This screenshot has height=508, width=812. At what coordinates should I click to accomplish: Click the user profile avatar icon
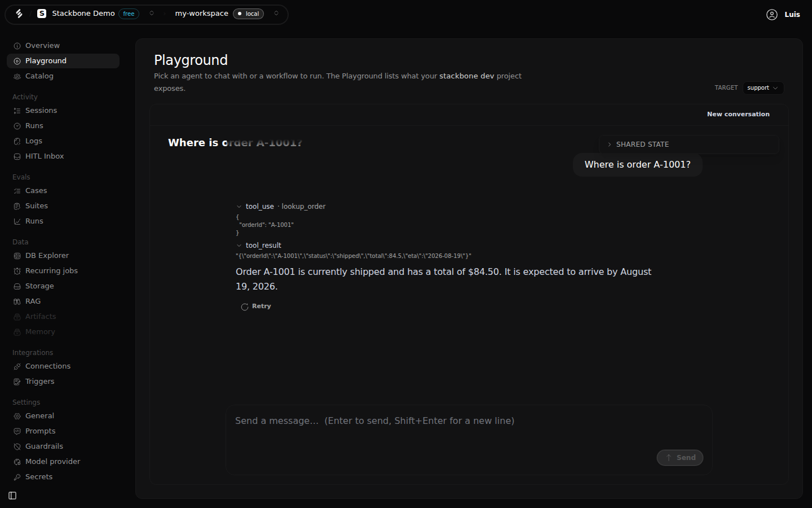(x=772, y=15)
